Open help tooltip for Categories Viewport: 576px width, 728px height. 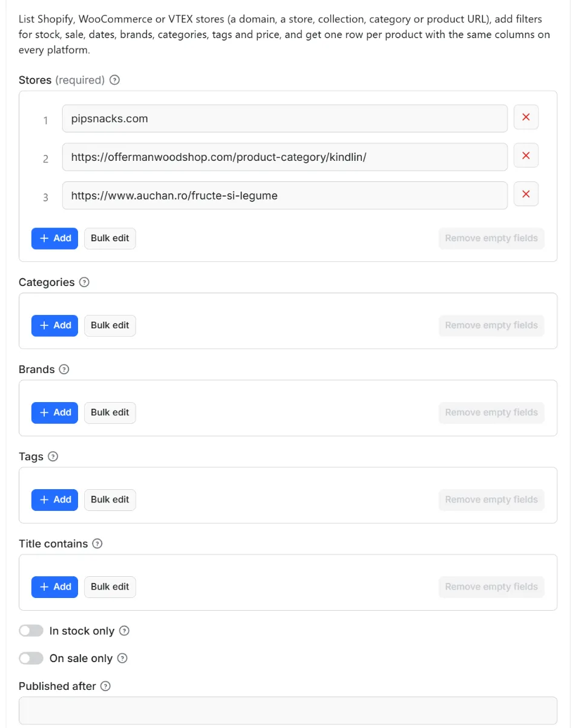85,282
